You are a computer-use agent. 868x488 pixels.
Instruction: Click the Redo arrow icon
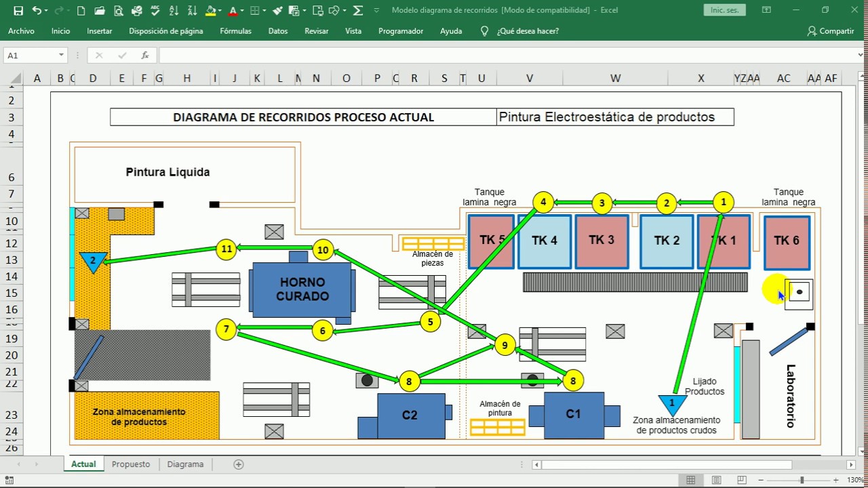point(58,10)
